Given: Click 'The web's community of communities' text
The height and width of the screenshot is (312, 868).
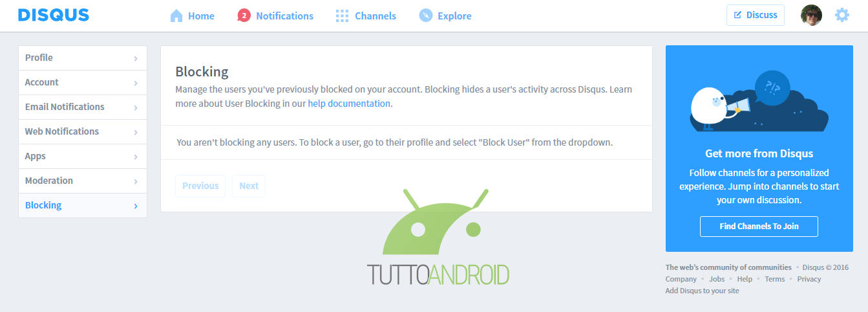Looking at the screenshot, I should point(728,267).
